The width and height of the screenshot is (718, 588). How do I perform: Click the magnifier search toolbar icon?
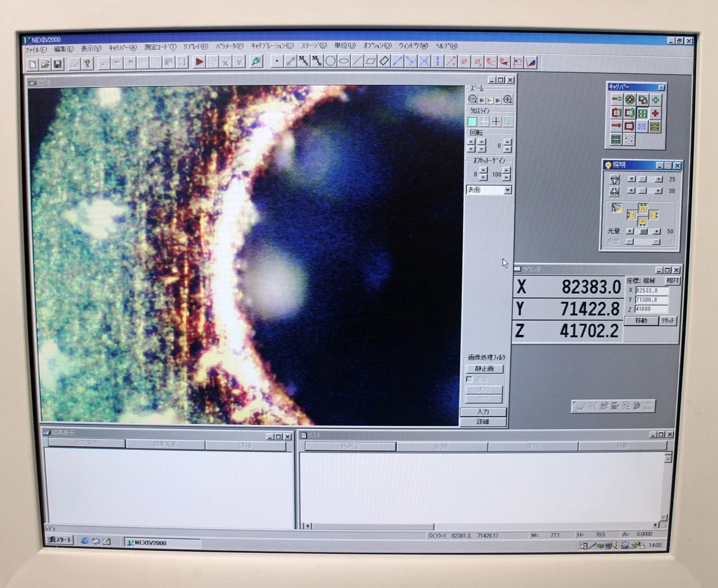[256, 61]
